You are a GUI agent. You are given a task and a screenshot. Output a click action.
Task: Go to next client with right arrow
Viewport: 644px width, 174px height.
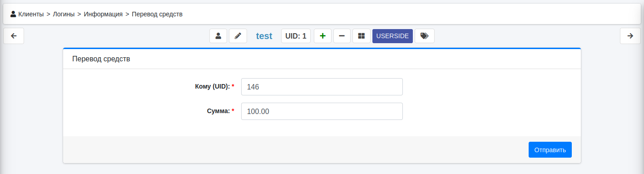click(630, 36)
